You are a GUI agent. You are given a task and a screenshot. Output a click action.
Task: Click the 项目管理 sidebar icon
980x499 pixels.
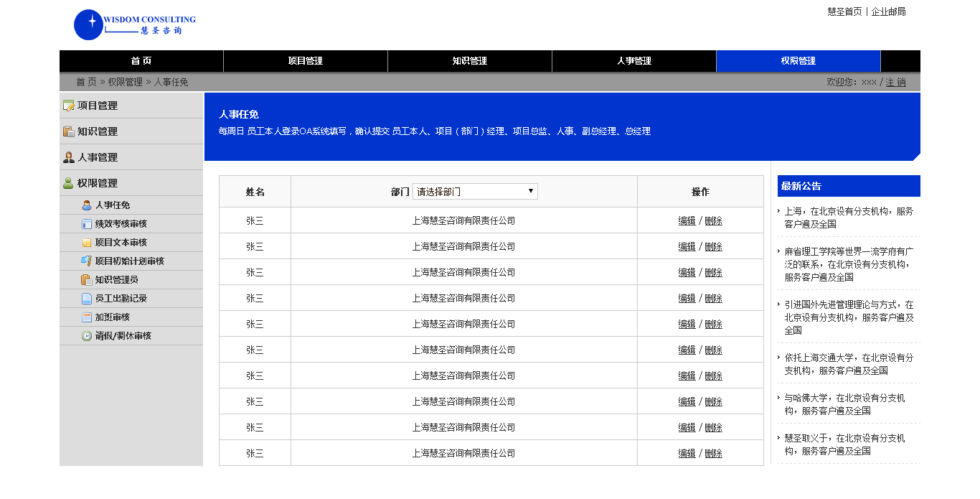pyautogui.click(x=69, y=106)
